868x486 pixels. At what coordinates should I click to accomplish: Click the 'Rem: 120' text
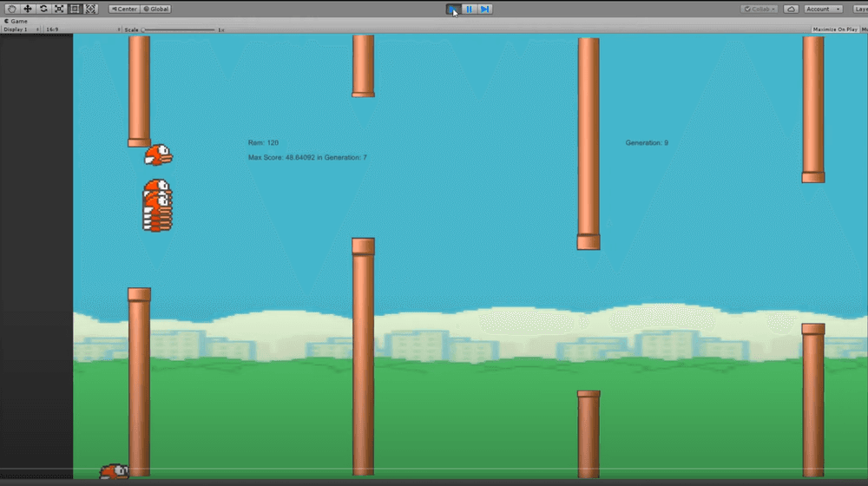(x=263, y=143)
